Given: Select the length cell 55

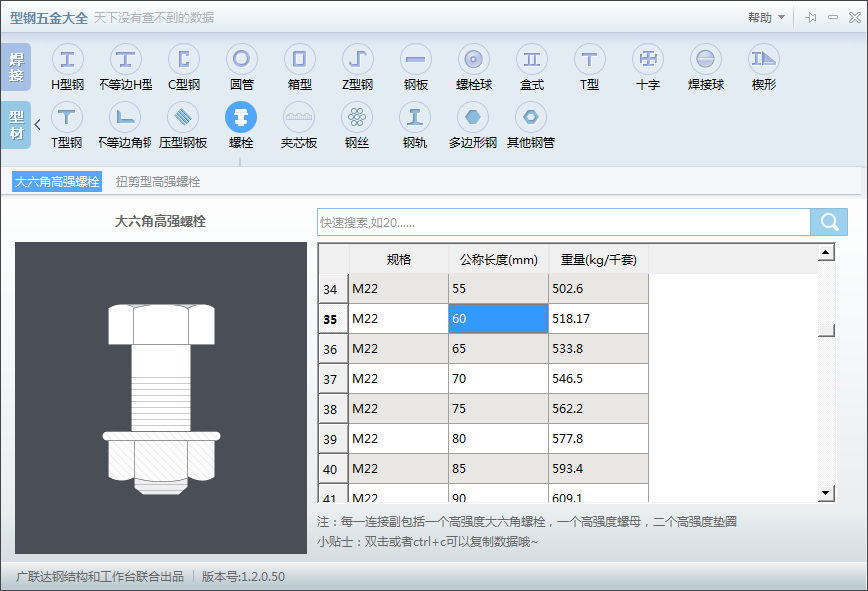Looking at the screenshot, I should 498,288.
